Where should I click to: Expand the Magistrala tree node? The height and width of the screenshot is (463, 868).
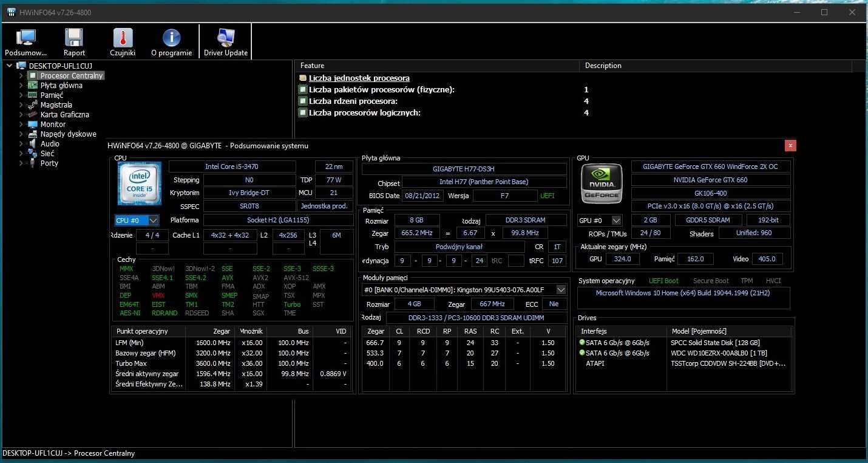(x=21, y=105)
